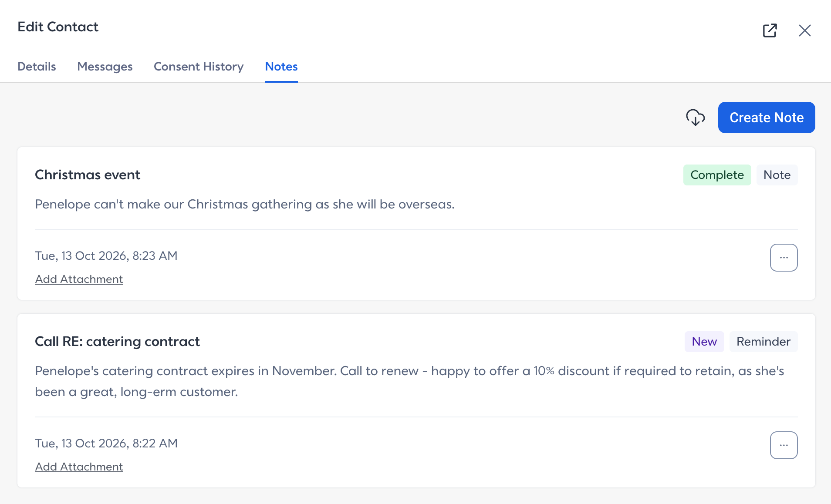Open options menu for catering contract note
This screenshot has height=504, width=831.
pos(784,445)
